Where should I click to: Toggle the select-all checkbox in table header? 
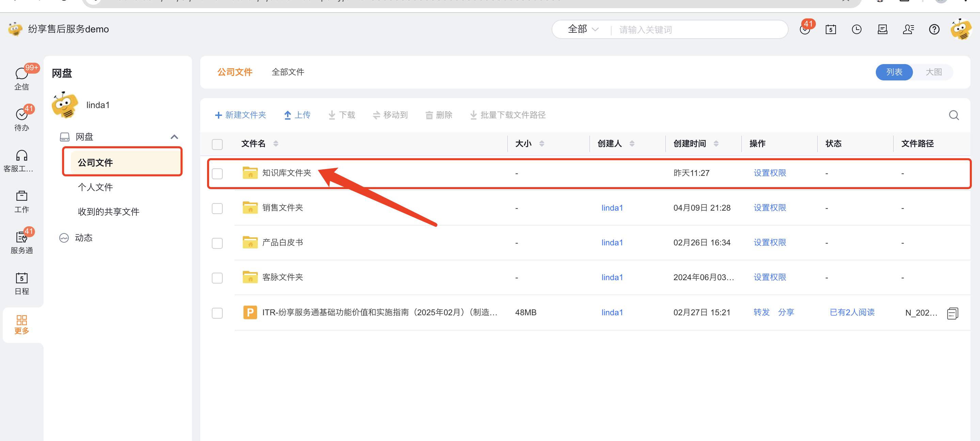(217, 144)
